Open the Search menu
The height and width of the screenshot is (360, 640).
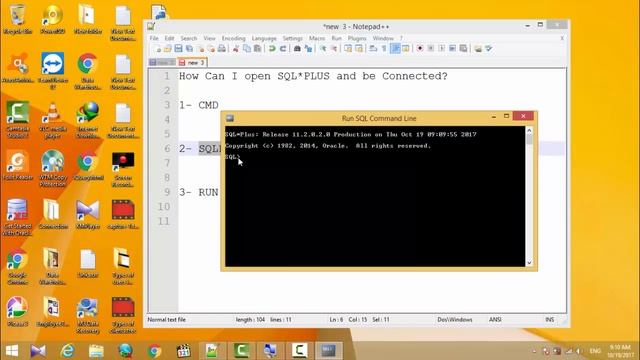click(189, 38)
